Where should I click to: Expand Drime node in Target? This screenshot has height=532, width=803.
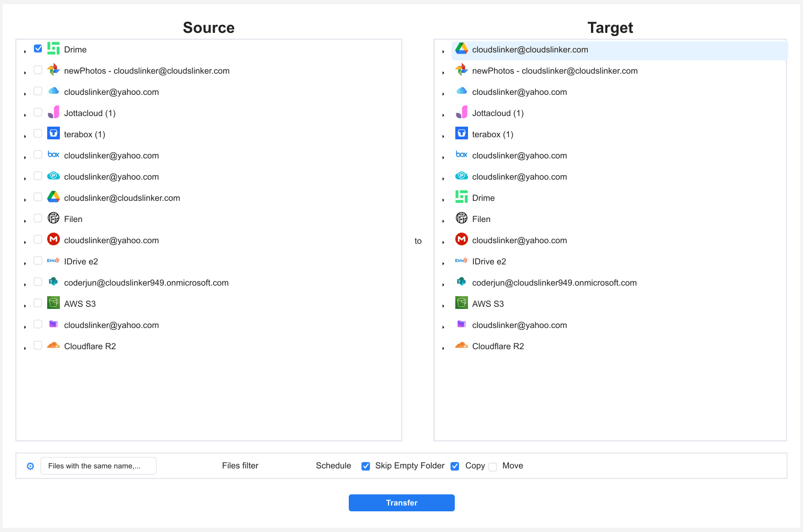tap(443, 200)
